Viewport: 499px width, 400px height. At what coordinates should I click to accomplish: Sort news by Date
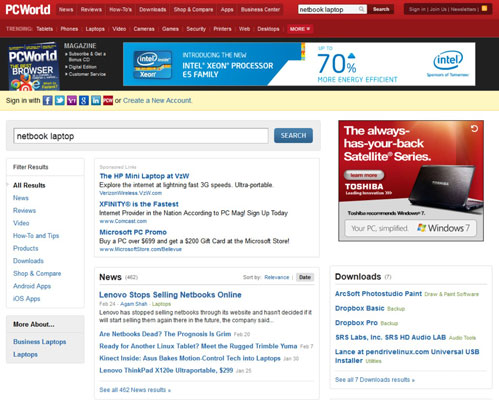305,277
